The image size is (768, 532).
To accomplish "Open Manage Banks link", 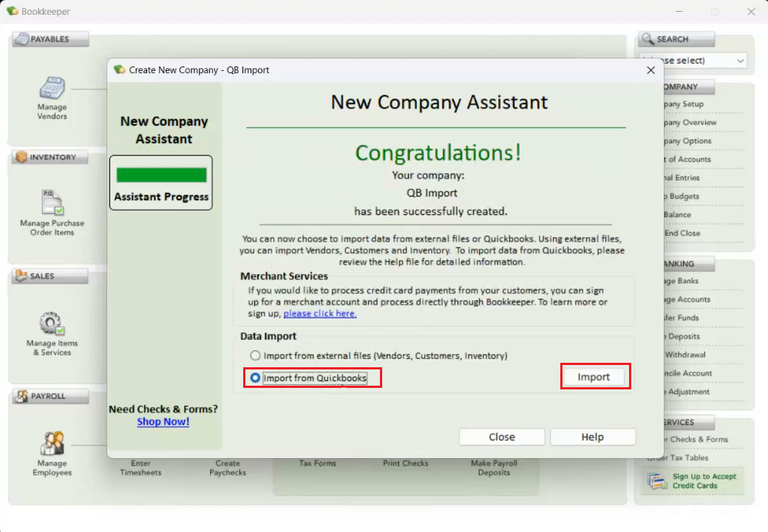I will click(x=681, y=281).
